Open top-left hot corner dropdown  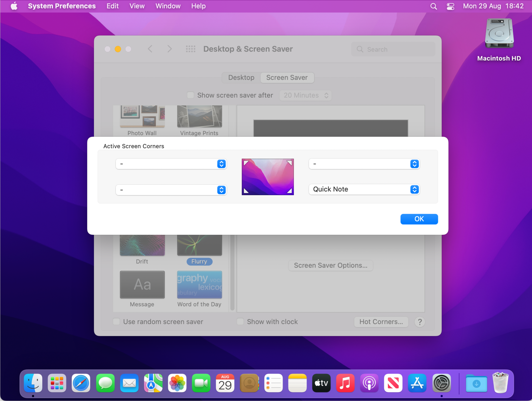171,164
